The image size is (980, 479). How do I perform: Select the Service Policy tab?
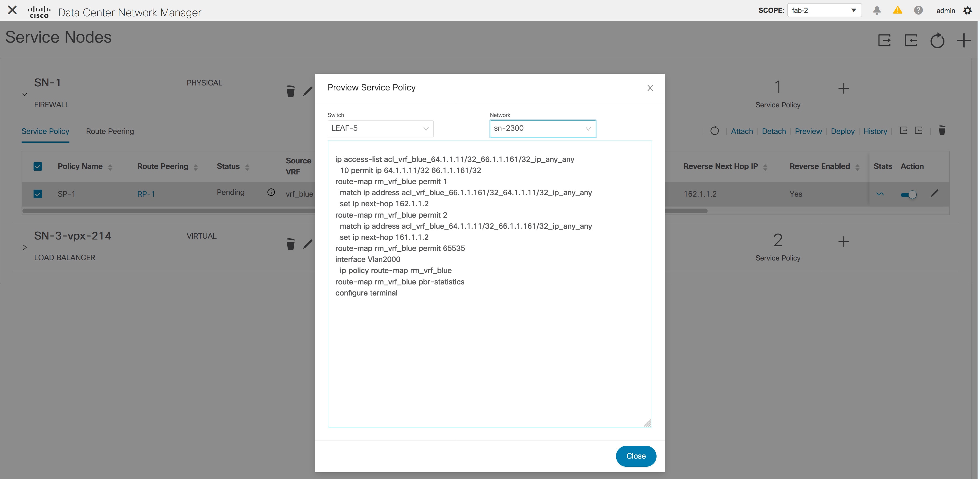pos(45,131)
